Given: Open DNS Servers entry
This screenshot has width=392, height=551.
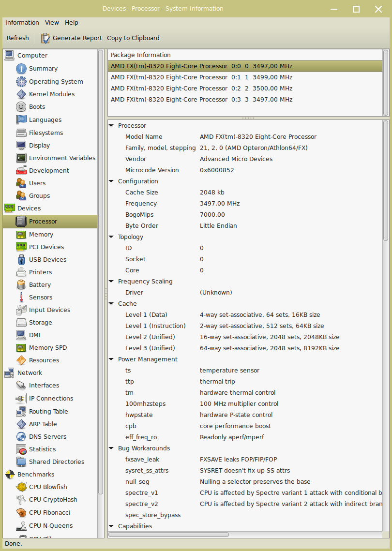Looking at the screenshot, I should [x=47, y=437].
